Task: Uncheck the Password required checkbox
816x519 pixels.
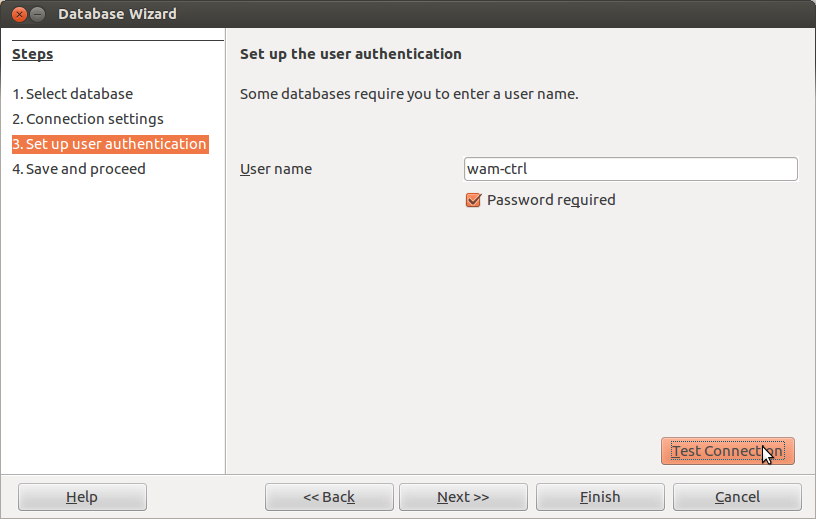Action: 474,200
